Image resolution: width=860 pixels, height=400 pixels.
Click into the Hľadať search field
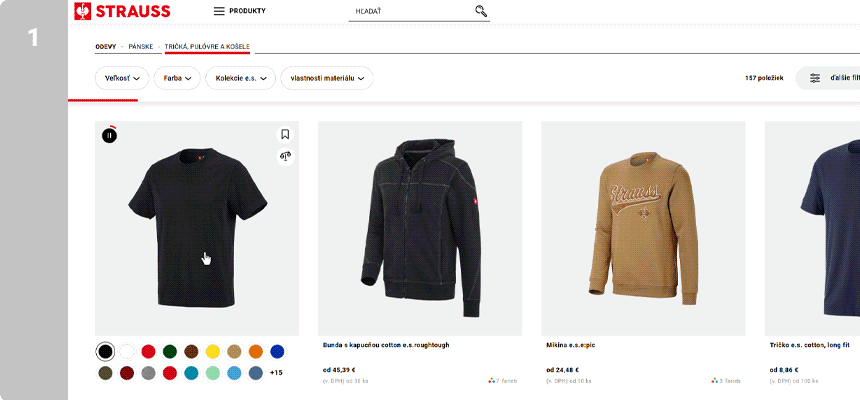point(410,12)
